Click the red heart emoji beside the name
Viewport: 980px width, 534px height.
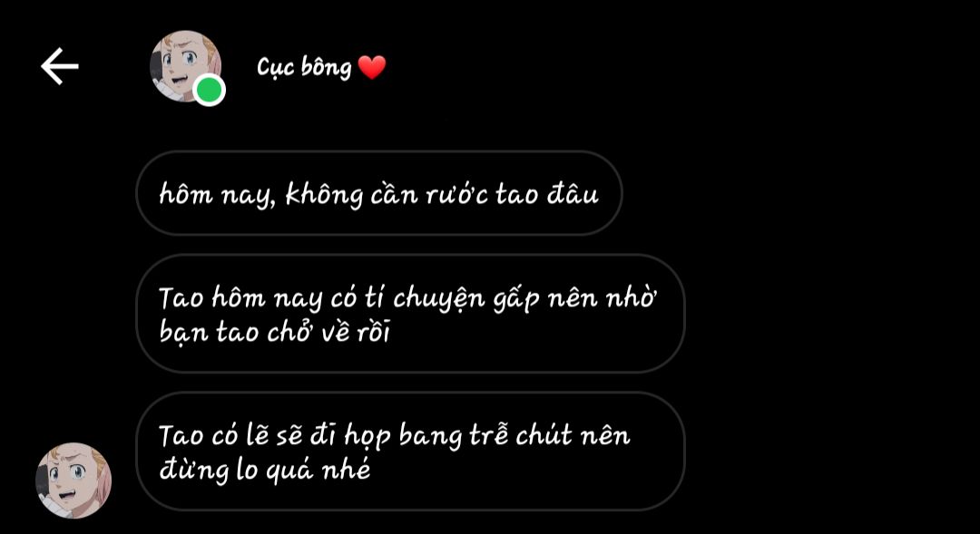[x=372, y=67]
